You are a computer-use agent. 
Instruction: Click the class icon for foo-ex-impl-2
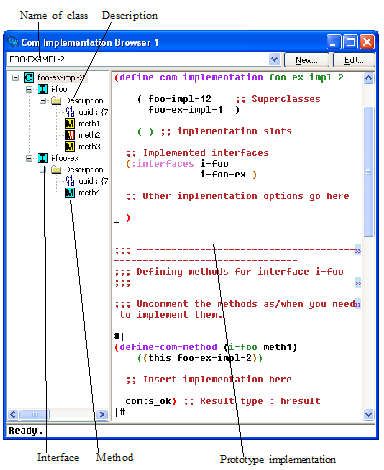[29, 78]
